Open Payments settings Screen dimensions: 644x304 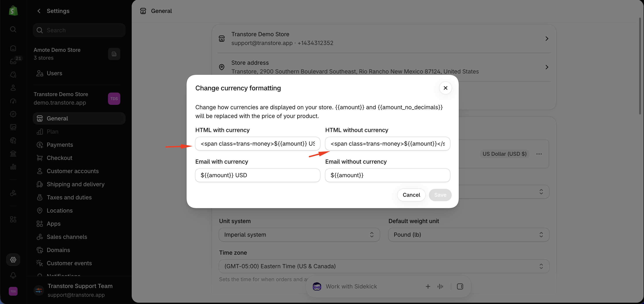point(79,145)
